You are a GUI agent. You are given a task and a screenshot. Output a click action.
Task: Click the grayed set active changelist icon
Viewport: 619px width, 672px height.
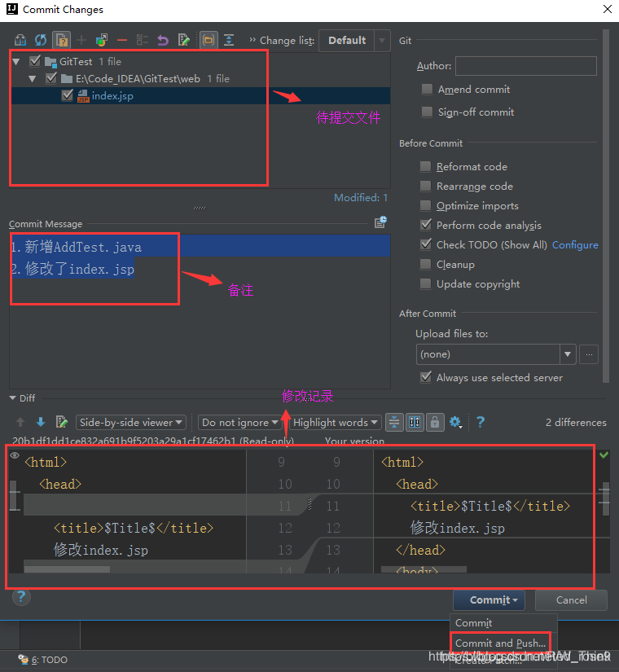(x=142, y=40)
